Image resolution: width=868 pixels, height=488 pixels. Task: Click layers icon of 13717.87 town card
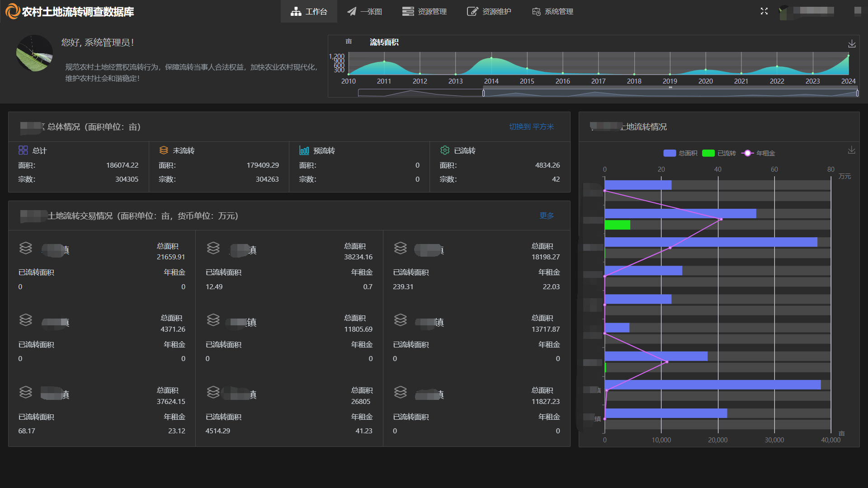(x=401, y=320)
